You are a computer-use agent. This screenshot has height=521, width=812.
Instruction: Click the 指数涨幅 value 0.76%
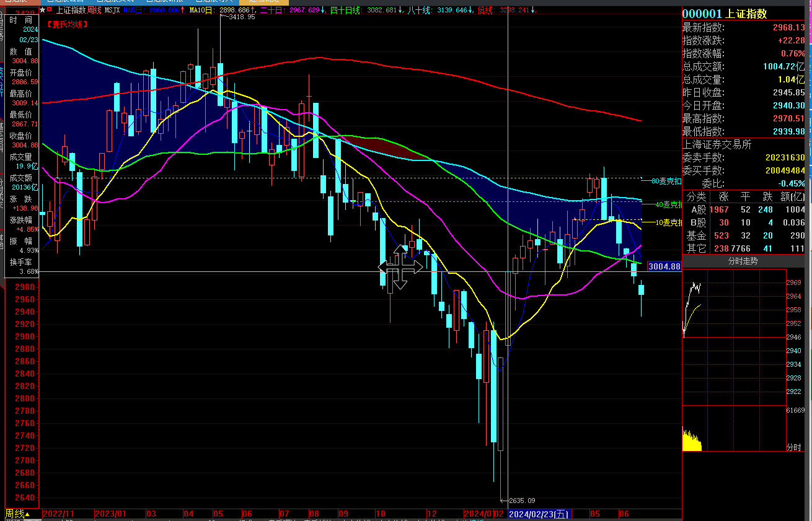[x=793, y=53]
